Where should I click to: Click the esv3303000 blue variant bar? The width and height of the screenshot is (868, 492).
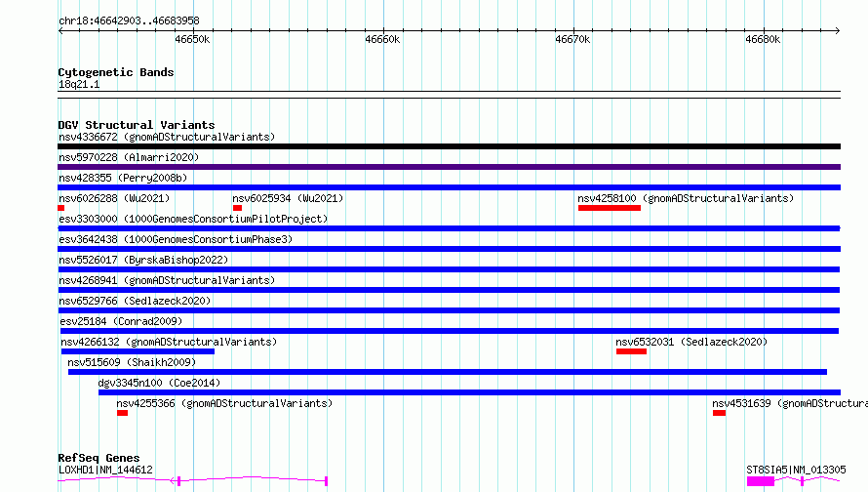(x=449, y=228)
